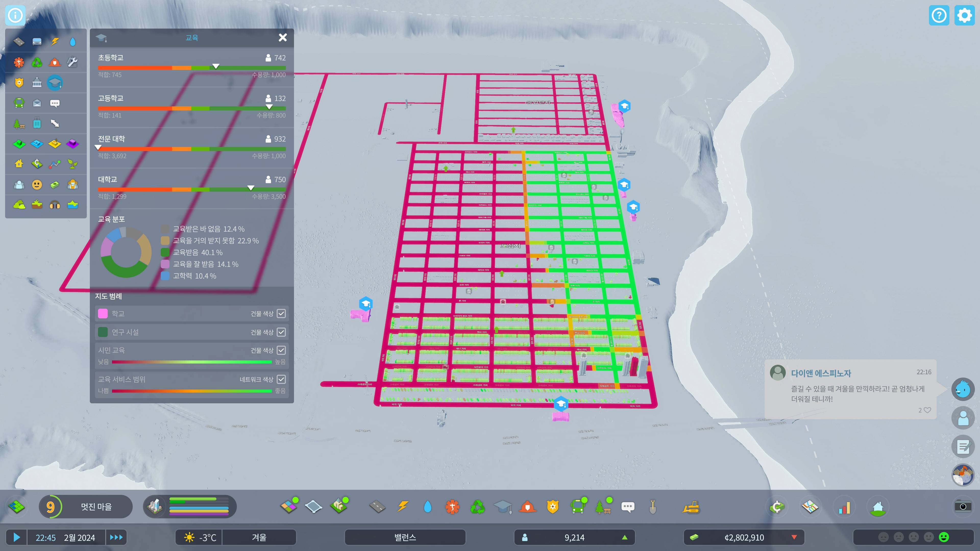
Task: Click the simulation speed triple-arrow button
Action: [x=116, y=537]
